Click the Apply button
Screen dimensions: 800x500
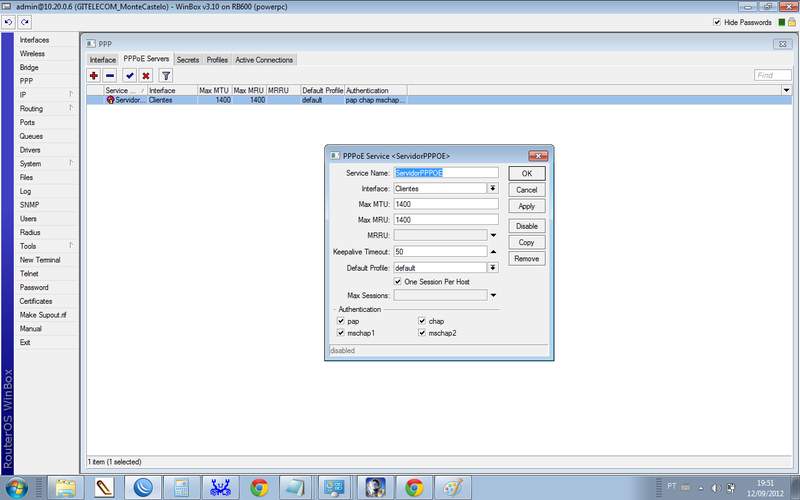(x=527, y=206)
